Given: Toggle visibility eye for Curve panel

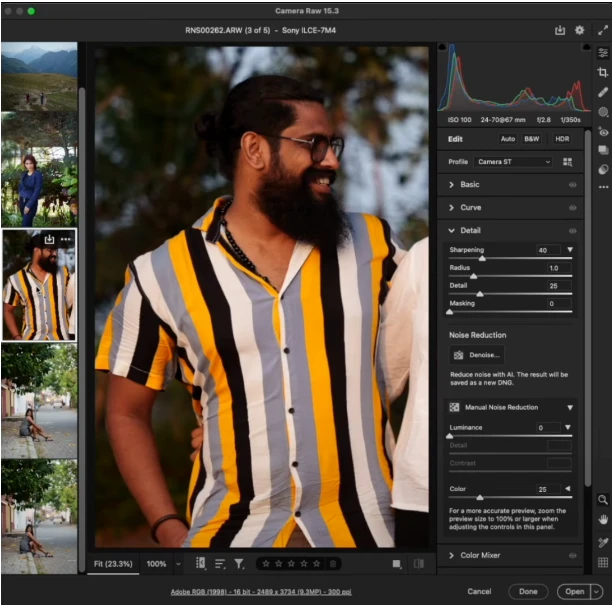Looking at the screenshot, I should point(573,208).
